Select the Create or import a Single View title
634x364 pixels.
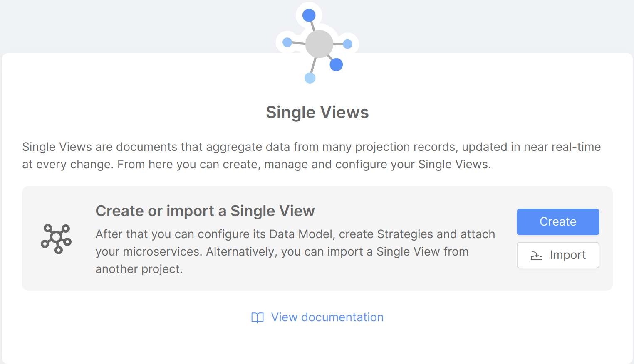(x=205, y=211)
